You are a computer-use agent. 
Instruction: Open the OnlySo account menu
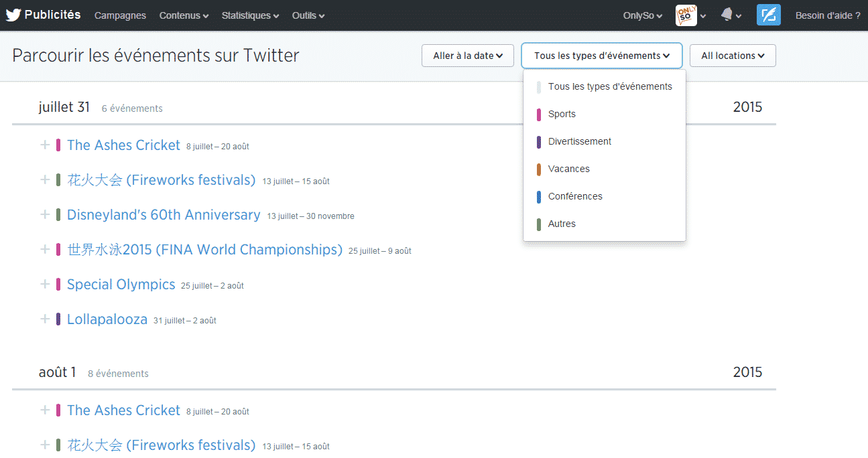pyautogui.click(x=643, y=15)
